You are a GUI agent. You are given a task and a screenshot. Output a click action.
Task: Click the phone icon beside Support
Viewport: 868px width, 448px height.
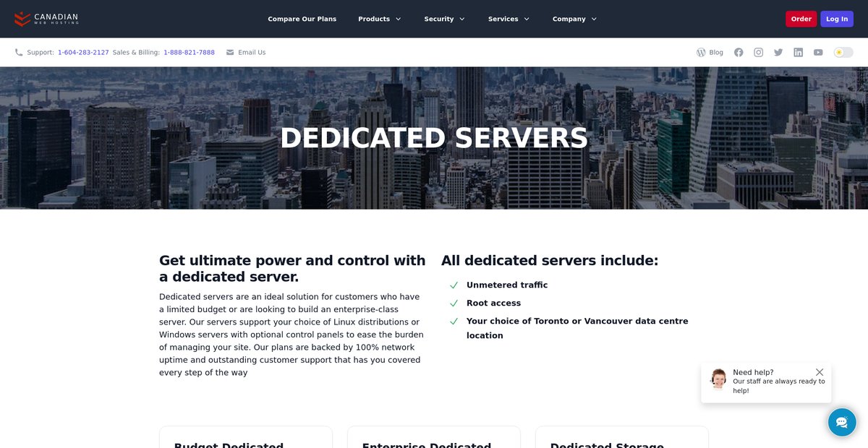(19, 52)
